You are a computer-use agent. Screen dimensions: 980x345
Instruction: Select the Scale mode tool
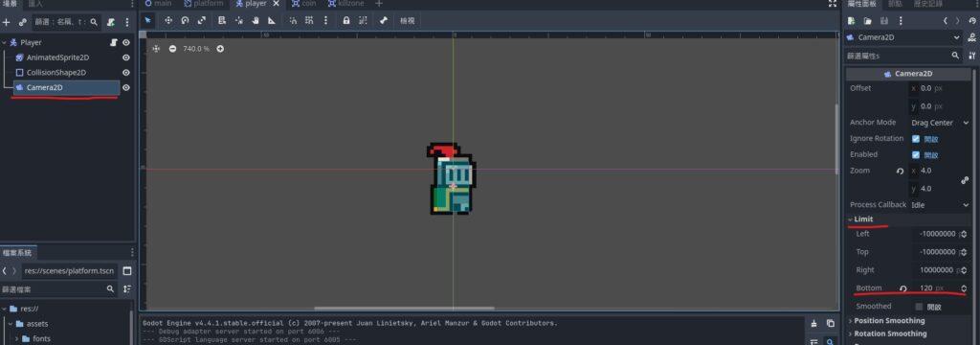(x=202, y=21)
